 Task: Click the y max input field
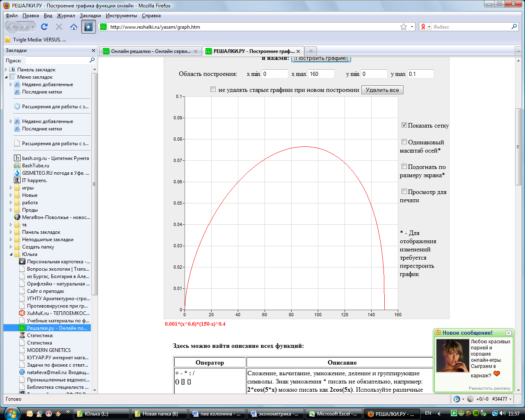point(420,74)
